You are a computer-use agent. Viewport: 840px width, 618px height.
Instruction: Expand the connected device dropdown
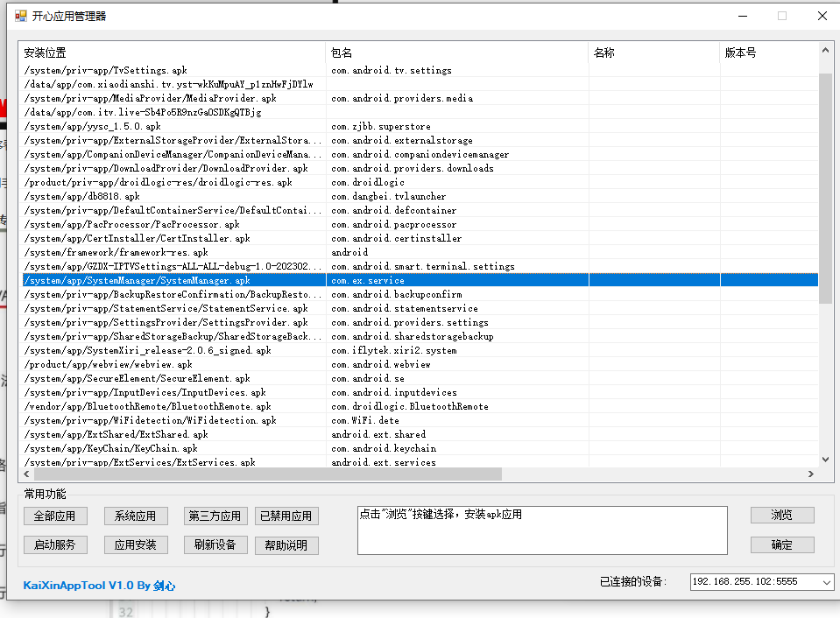[826, 582]
